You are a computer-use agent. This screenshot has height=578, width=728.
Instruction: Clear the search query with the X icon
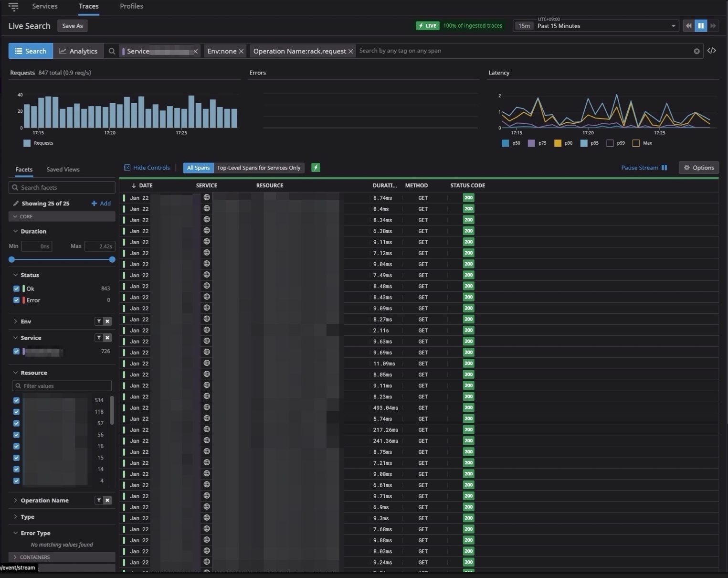click(696, 51)
